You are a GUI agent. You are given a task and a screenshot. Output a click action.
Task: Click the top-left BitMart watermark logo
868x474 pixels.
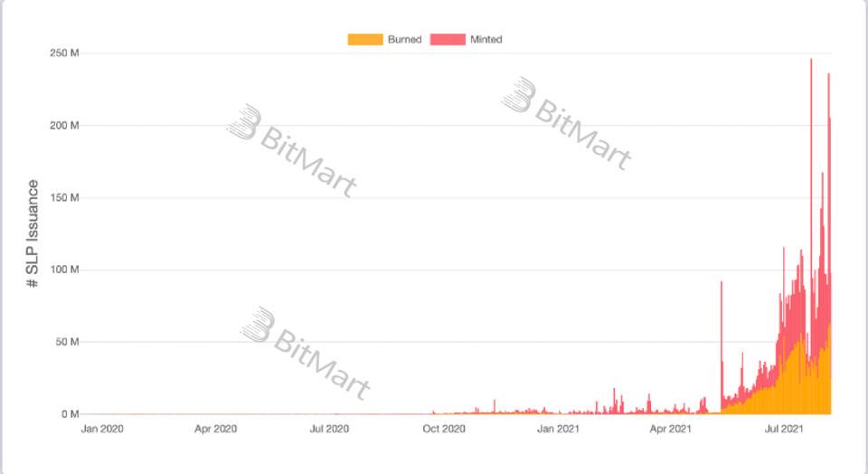[x=244, y=122]
